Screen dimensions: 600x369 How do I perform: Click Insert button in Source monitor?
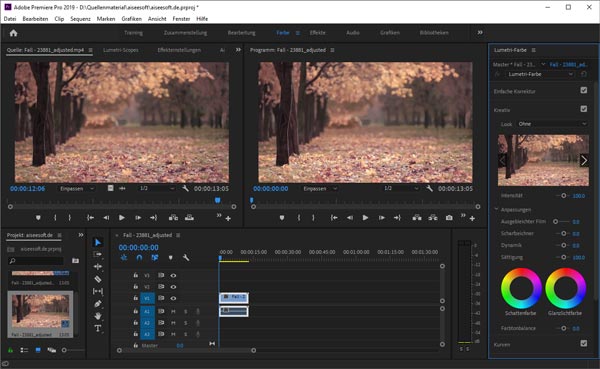click(173, 217)
